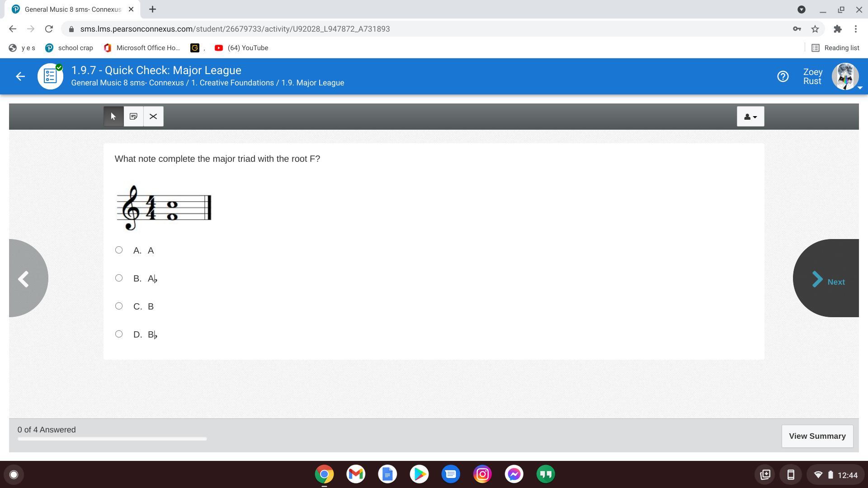Choose radio option D, B flat
The height and width of the screenshot is (488, 868).
[119, 334]
